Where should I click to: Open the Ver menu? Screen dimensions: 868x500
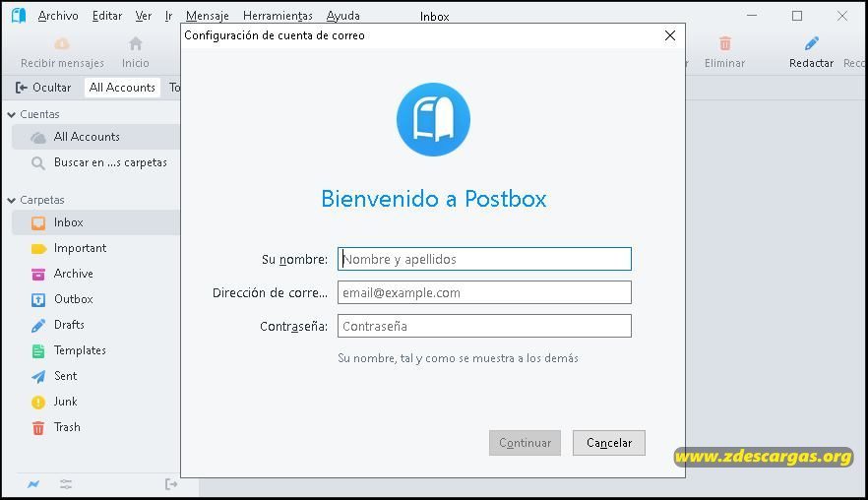[144, 16]
